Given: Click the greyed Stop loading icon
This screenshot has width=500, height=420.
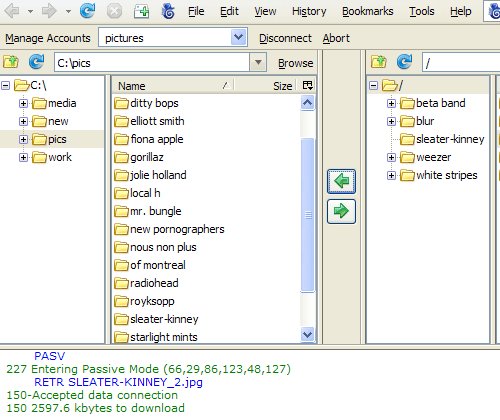Looking at the screenshot, I should pyautogui.click(x=114, y=11).
